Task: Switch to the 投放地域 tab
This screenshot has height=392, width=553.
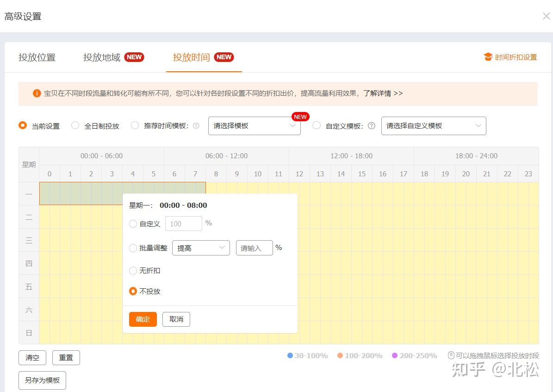Action: [101, 57]
